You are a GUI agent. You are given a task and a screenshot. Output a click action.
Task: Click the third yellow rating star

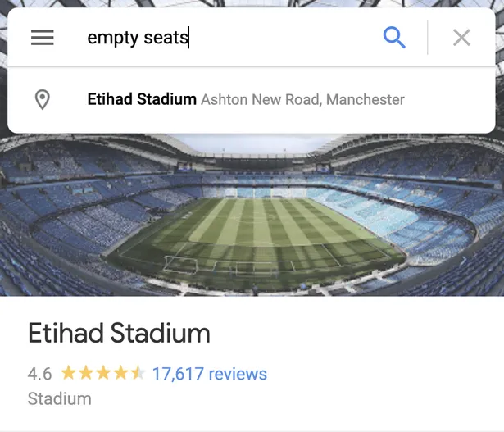click(x=103, y=374)
